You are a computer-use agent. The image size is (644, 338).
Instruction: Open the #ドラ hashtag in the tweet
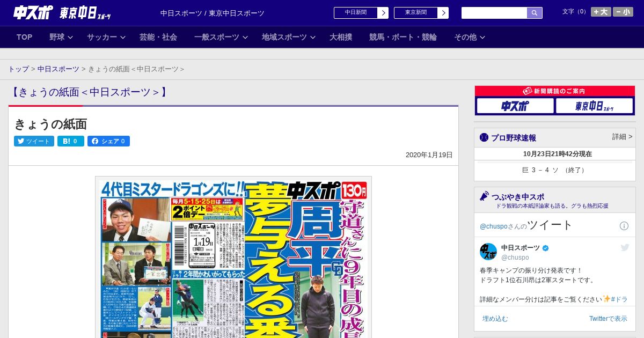tap(619, 299)
